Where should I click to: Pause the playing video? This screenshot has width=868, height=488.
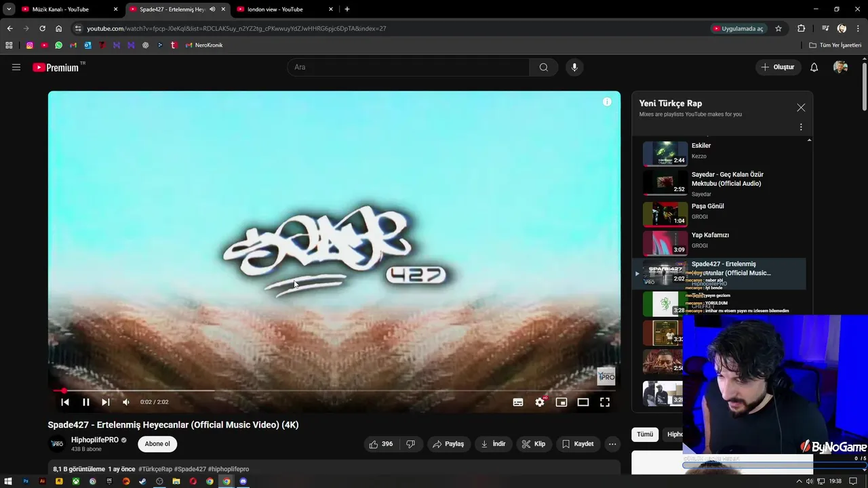[x=85, y=402]
